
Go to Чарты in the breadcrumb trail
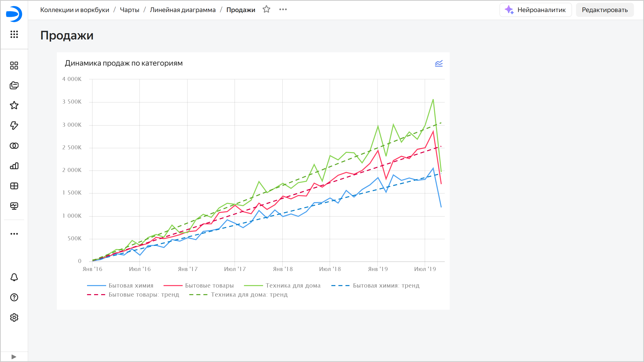(x=129, y=10)
